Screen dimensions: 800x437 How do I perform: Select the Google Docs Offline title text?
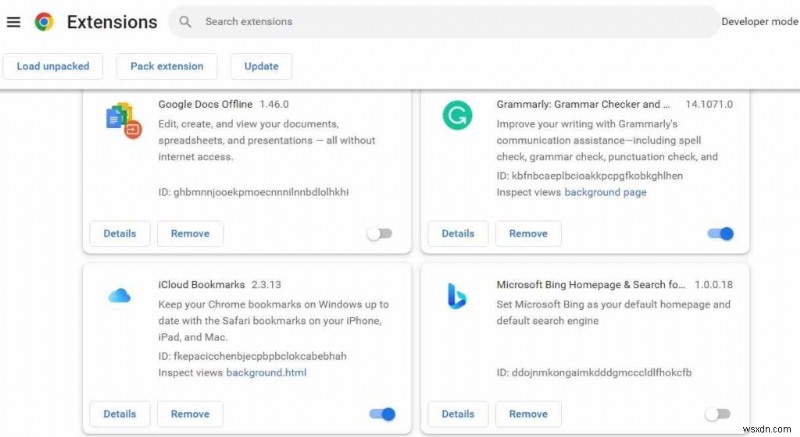pos(205,104)
